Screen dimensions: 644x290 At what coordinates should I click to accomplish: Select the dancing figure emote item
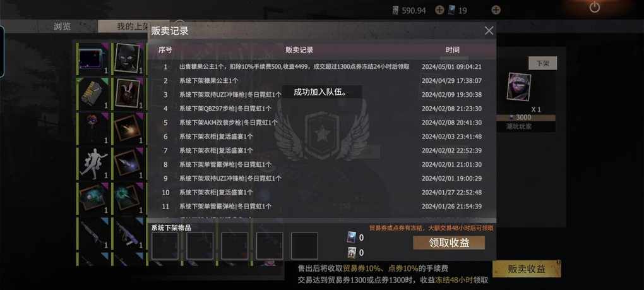click(93, 164)
